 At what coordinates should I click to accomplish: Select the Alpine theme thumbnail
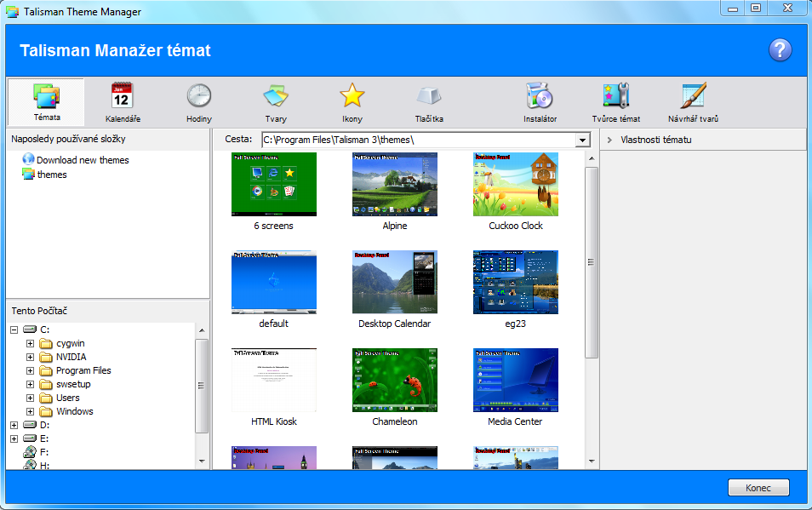tap(395, 184)
